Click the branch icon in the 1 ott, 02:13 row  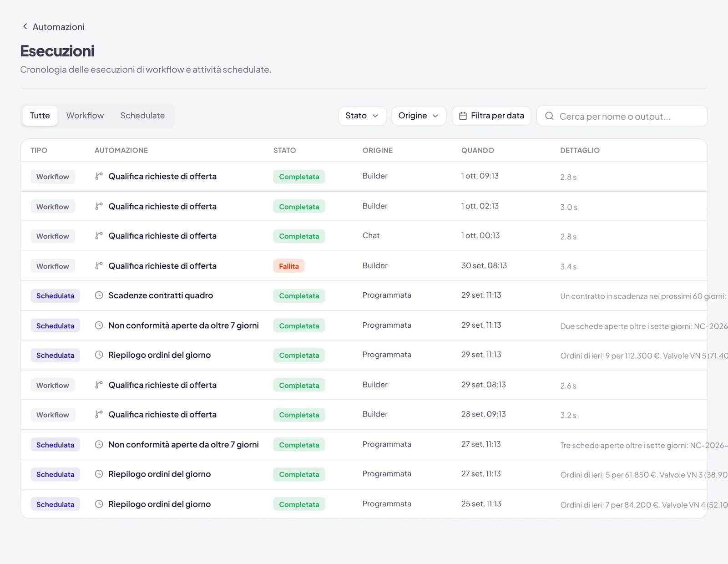coord(99,206)
